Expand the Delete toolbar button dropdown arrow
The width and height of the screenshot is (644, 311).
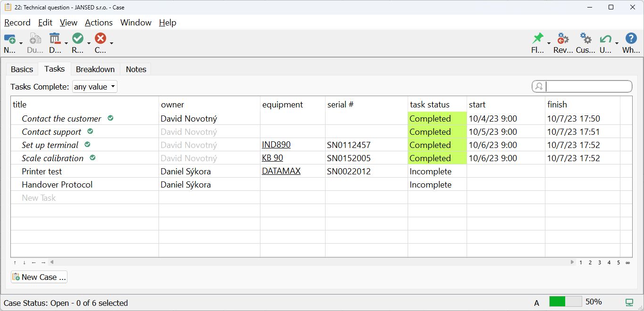click(66, 43)
